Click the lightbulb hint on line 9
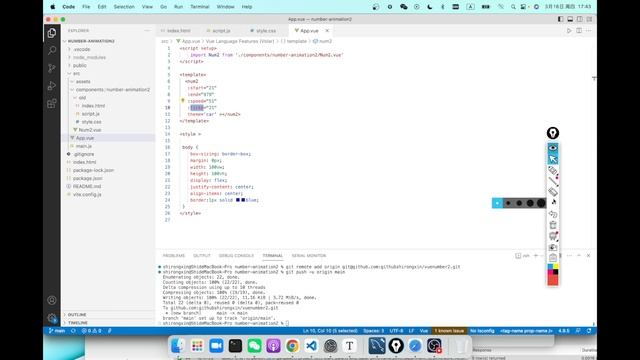 pyautogui.click(x=183, y=100)
